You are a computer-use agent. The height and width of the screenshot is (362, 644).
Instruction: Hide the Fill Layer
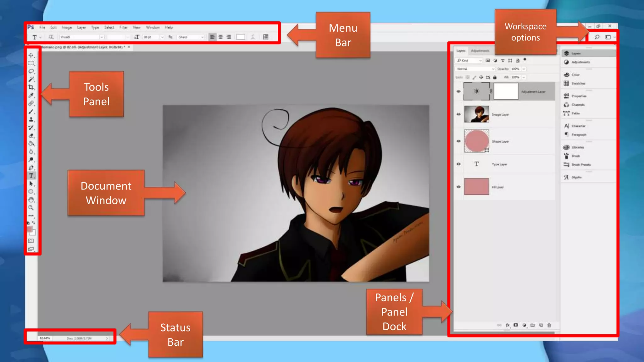point(458,187)
